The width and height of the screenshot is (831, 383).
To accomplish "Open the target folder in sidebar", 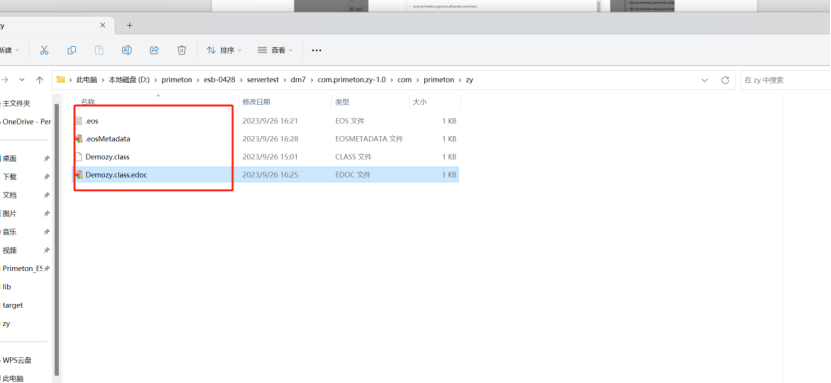I will click(x=13, y=305).
